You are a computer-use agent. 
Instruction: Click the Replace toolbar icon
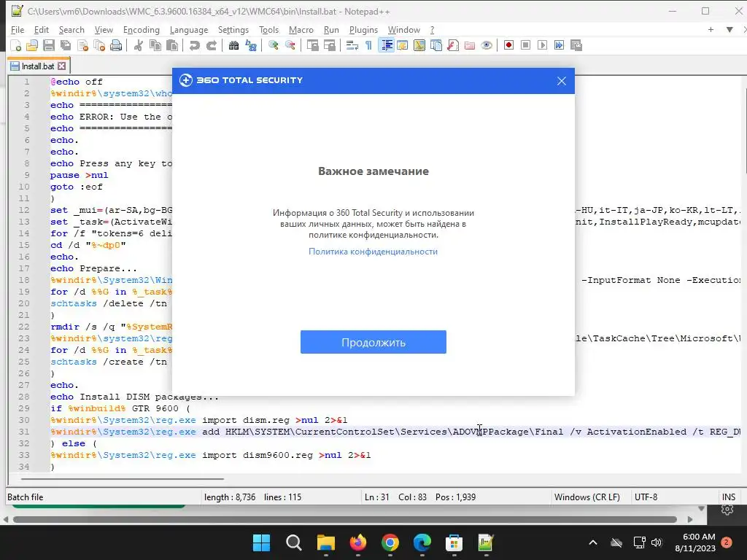251,45
